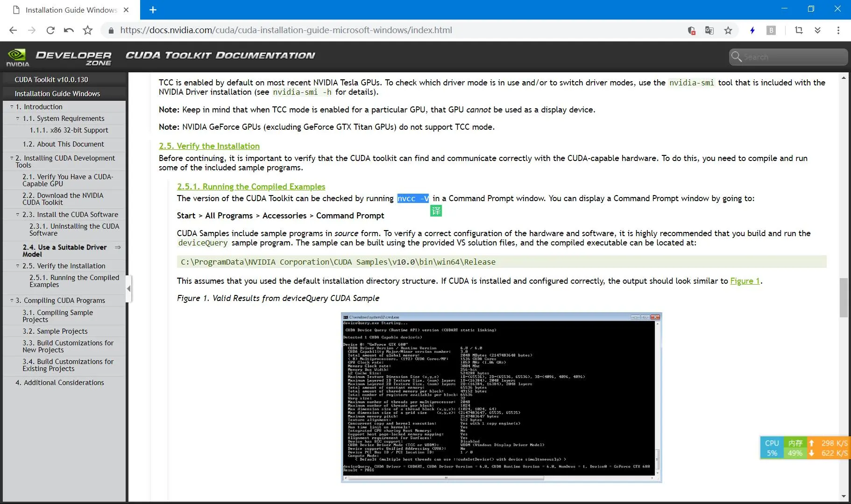This screenshot has width=851, height=504.
Task: Click the deviceQuery screenshot figure
Action: [x=502, y=397]
